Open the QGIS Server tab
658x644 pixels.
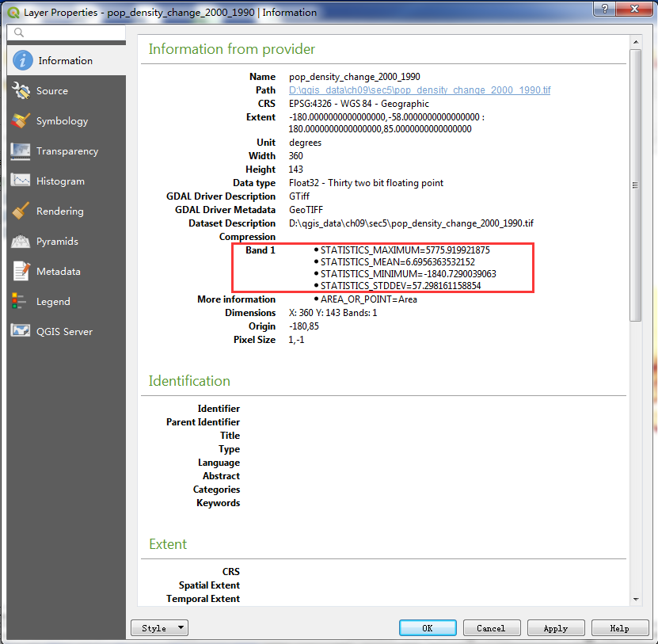64,332
